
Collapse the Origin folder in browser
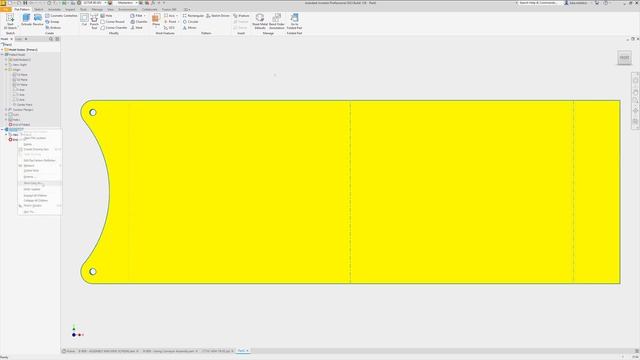click(6, 70)
